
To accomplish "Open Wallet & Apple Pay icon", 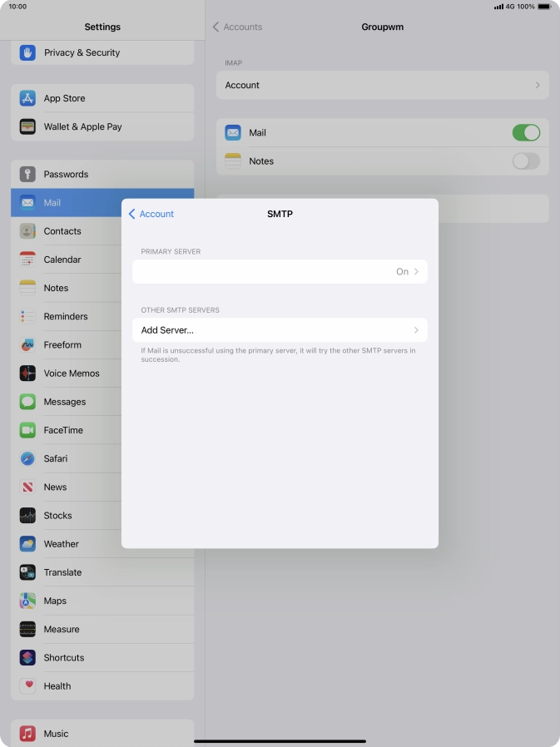I will click(27, 126).
